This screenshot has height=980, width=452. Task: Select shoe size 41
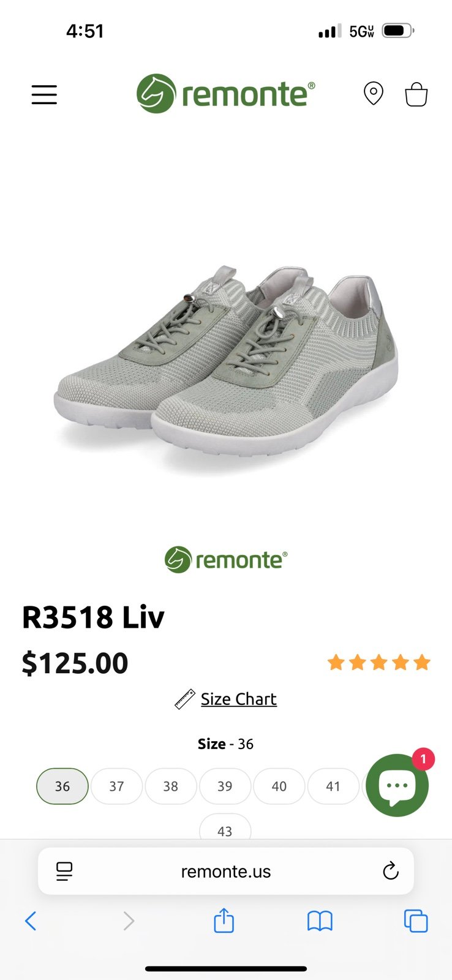pos(333,786)
